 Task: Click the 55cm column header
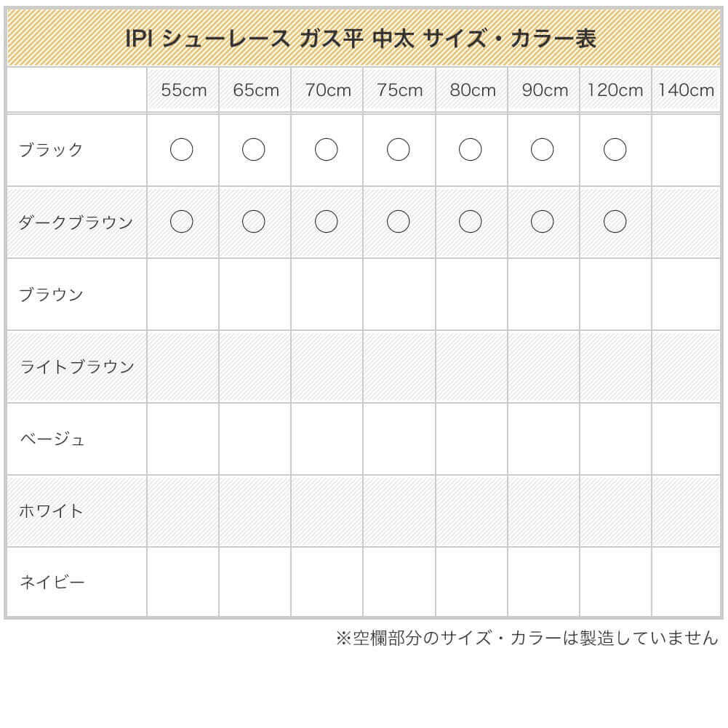tap(183, 90)
